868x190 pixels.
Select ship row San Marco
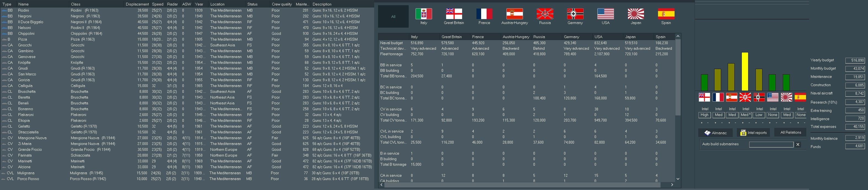click(187, 74)
